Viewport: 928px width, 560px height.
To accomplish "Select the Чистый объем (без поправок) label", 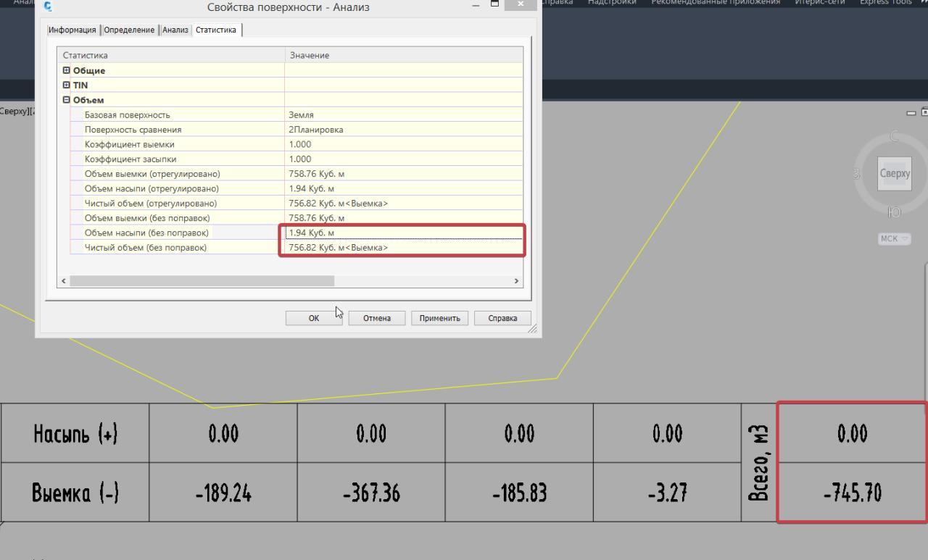I will (145, 248).
